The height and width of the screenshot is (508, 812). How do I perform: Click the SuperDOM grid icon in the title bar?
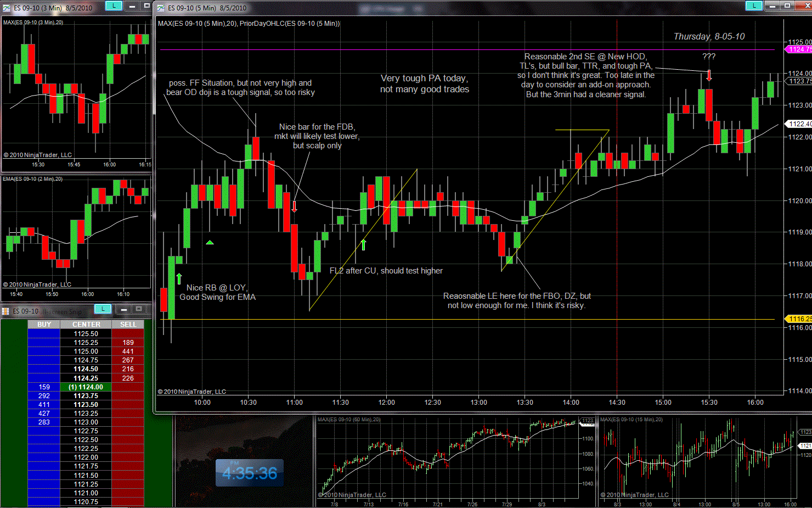coord(5,311)
